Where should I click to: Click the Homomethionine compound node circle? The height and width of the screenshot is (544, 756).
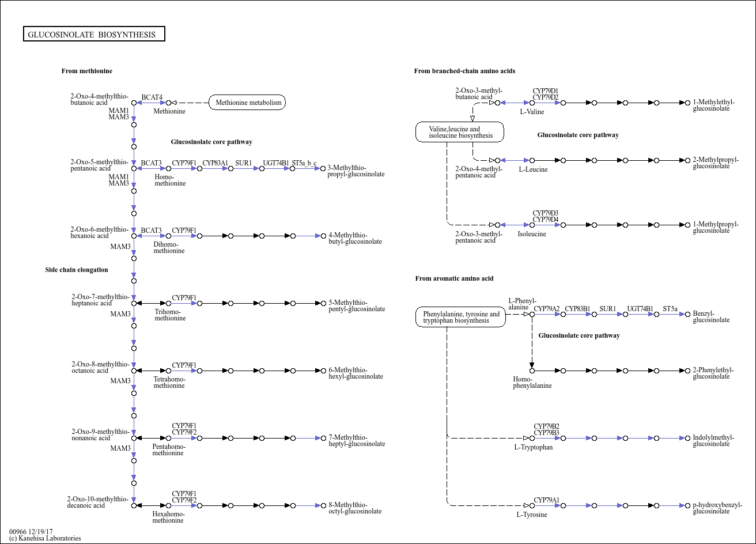coord(168,168)
